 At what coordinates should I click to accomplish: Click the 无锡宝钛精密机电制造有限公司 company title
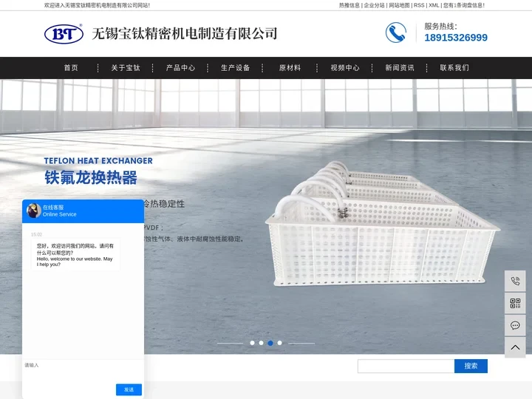pos(185,33)
